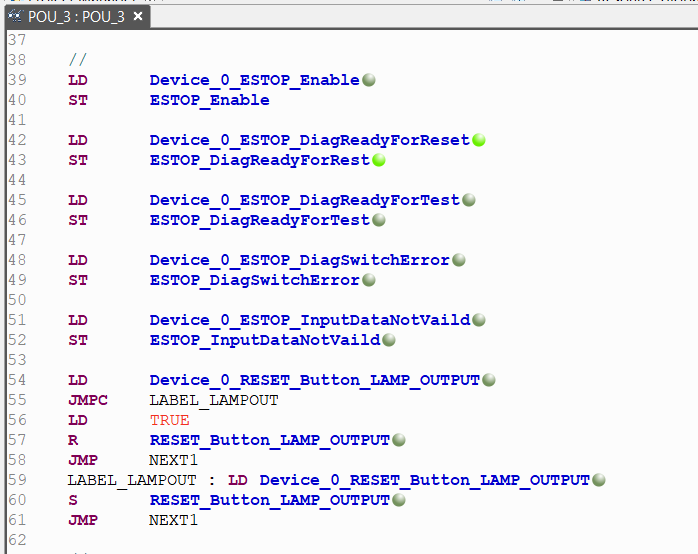Click the ST instruction on line 43
The width and height of the screenshot is (698, 554).
[x=78, y=160]
